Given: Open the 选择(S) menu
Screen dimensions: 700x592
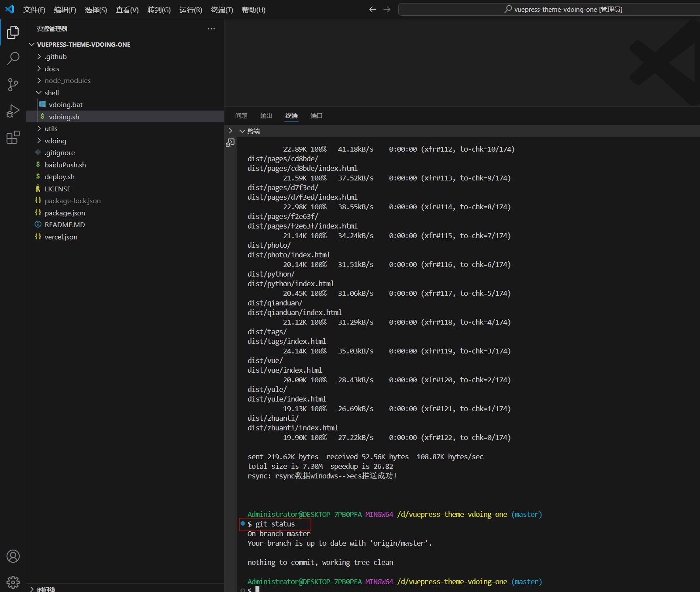Looking at the screenshot, I should 96,10.
